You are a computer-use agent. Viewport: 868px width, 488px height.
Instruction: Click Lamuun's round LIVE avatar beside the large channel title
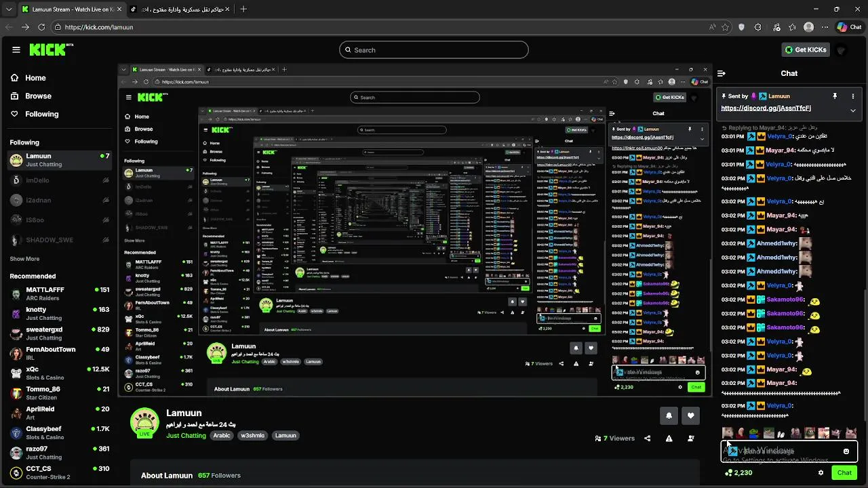click(144, 423)
